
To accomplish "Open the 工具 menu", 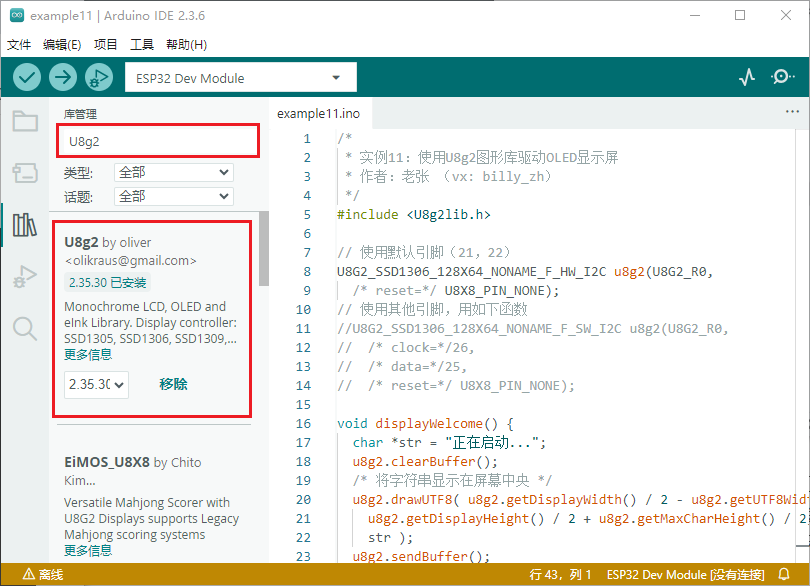I will [x=142, y=44].
